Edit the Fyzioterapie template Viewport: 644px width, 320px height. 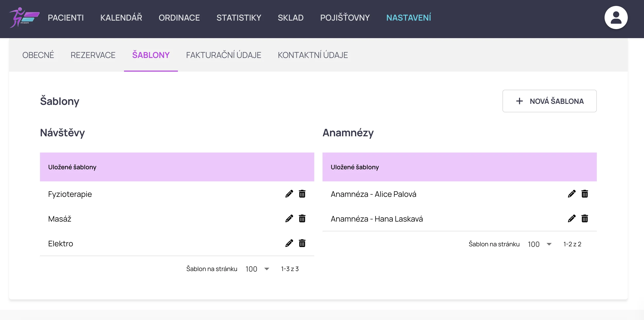[289, 194]
